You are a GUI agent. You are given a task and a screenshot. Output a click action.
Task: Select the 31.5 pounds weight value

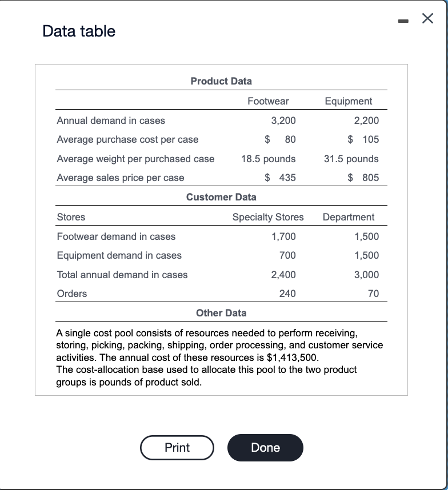tap(351, 159)
